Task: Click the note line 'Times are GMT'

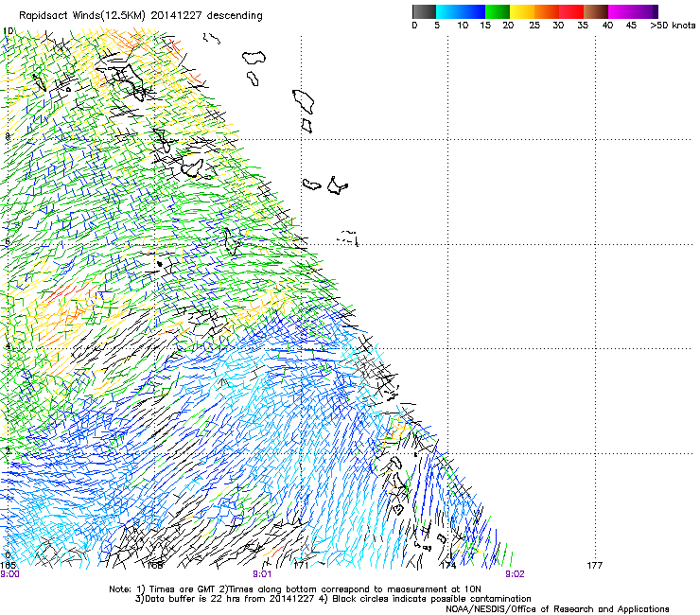Action: (184, 589)
